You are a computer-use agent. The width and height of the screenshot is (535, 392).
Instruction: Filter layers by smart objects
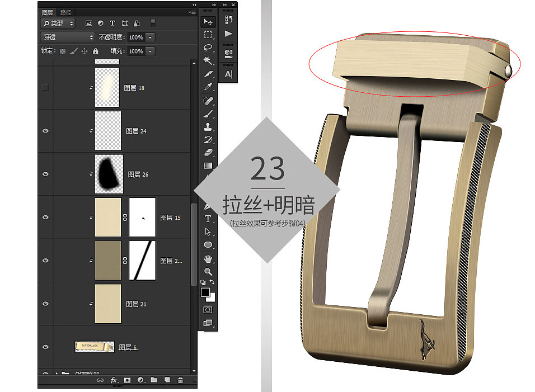coord(137,23)
